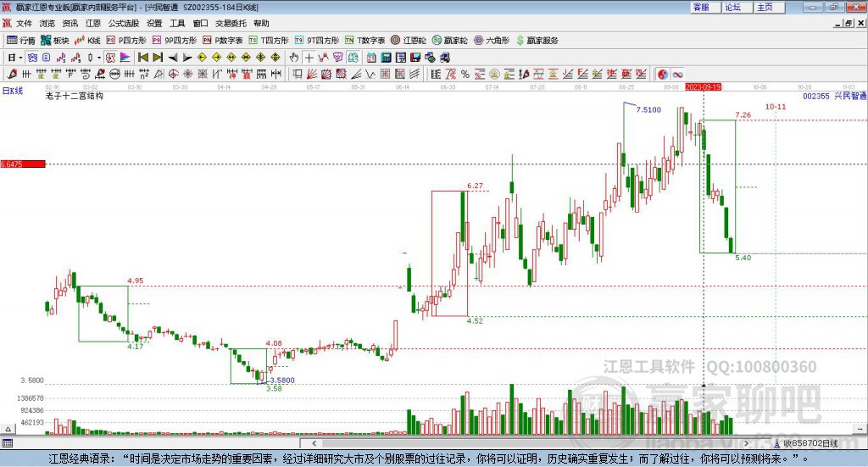This screenshot has height=467, width=868.
Task: Open the 赢家服务 button
Action: click(x=537, y=41)
